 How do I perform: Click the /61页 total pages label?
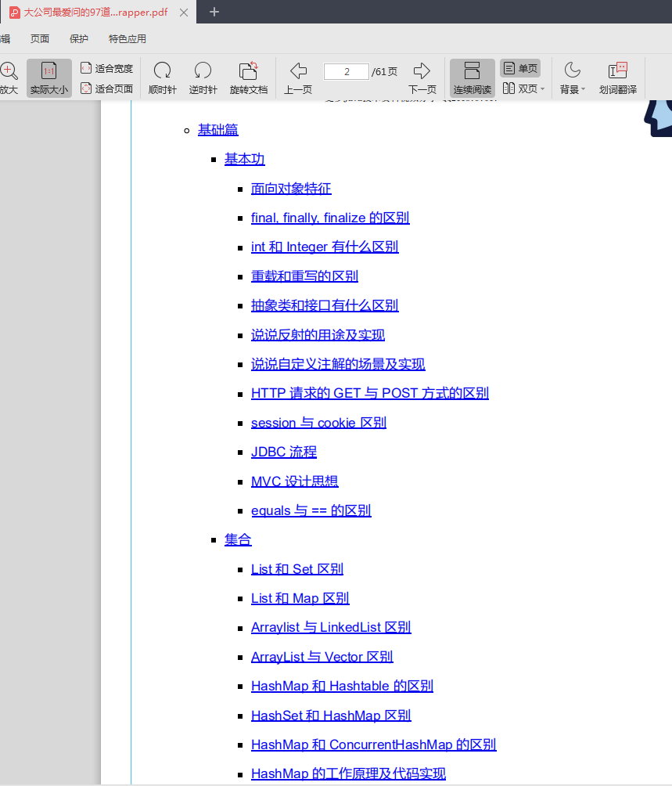(x=385, y=72)
